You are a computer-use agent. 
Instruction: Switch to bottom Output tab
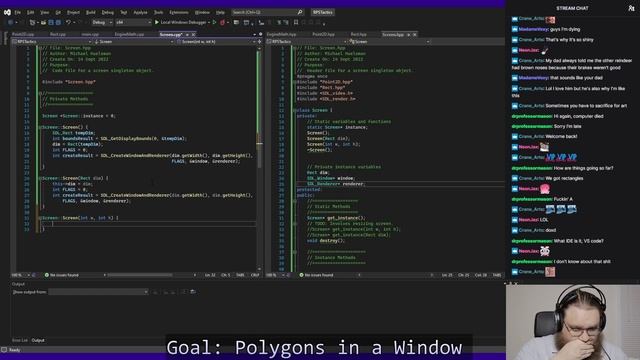[38, 340]
